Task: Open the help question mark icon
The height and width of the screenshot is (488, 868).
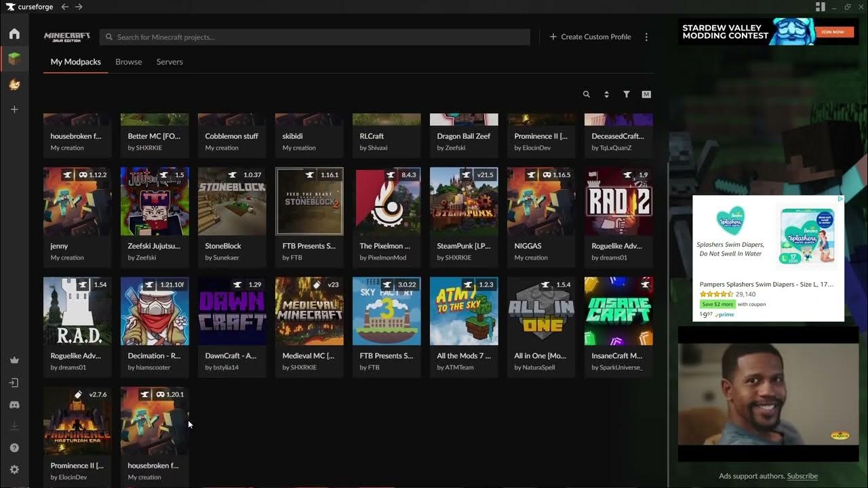Action: [x=14, y=448]
